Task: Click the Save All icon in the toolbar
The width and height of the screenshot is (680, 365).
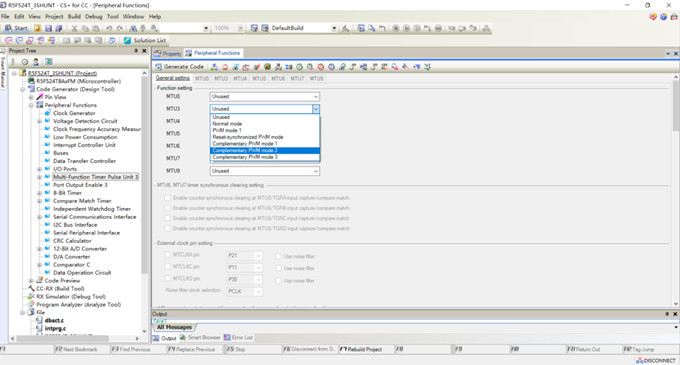Action: (58, 28)
